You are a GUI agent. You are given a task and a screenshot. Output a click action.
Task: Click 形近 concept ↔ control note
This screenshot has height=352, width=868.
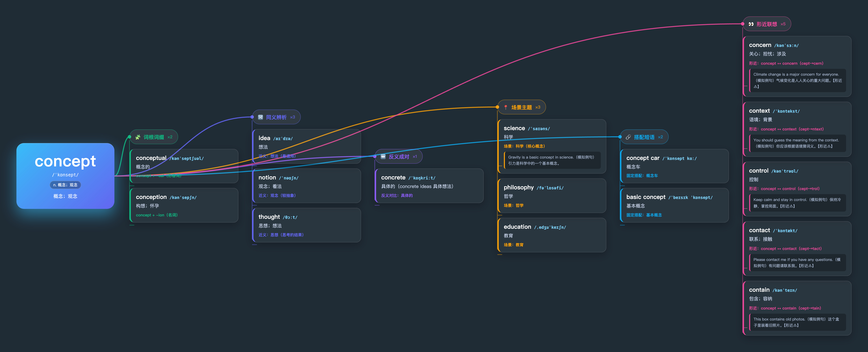coord(784,189)
